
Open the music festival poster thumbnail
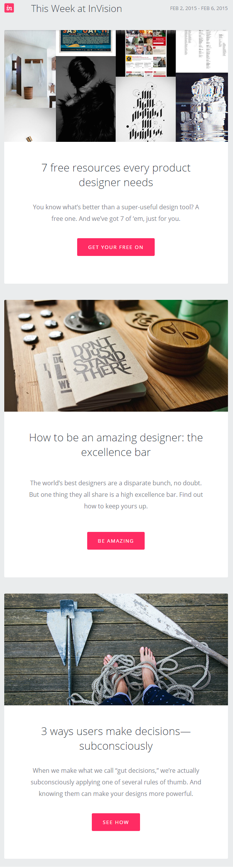[x=86, y=43]
